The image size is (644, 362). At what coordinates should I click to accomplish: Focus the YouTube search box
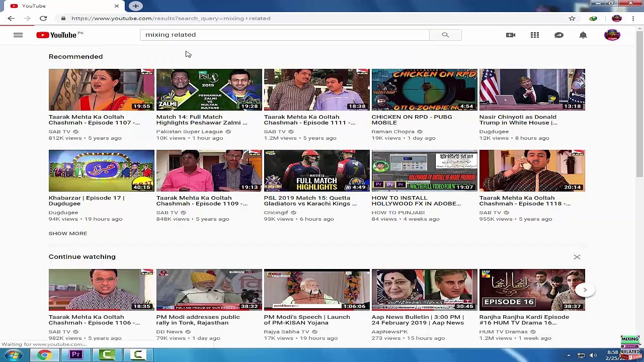pyautogui.click(x=285, y=35)
